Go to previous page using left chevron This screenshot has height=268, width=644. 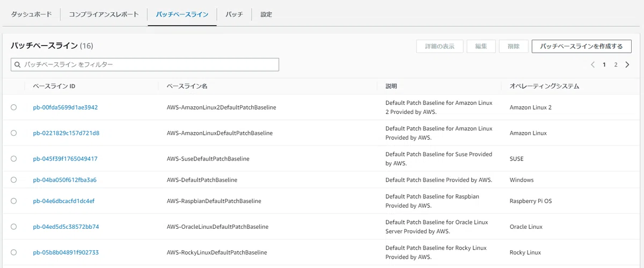click(592, 64)
